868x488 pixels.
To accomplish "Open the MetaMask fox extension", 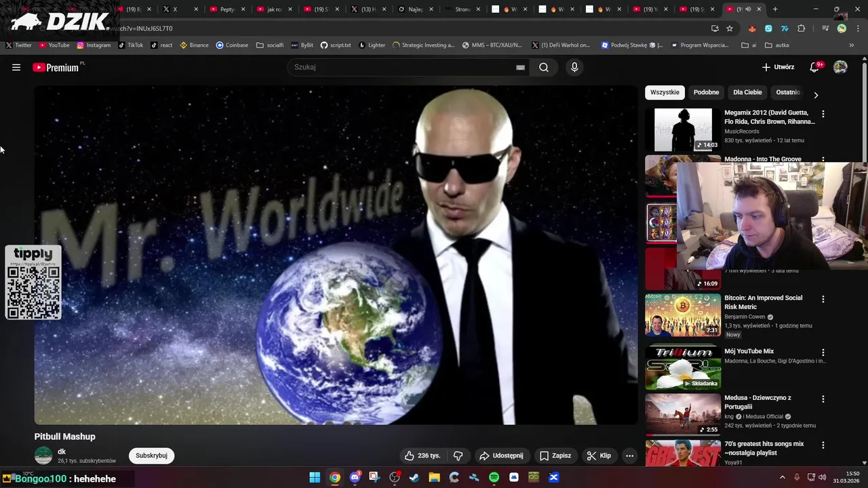I will 752,28.
